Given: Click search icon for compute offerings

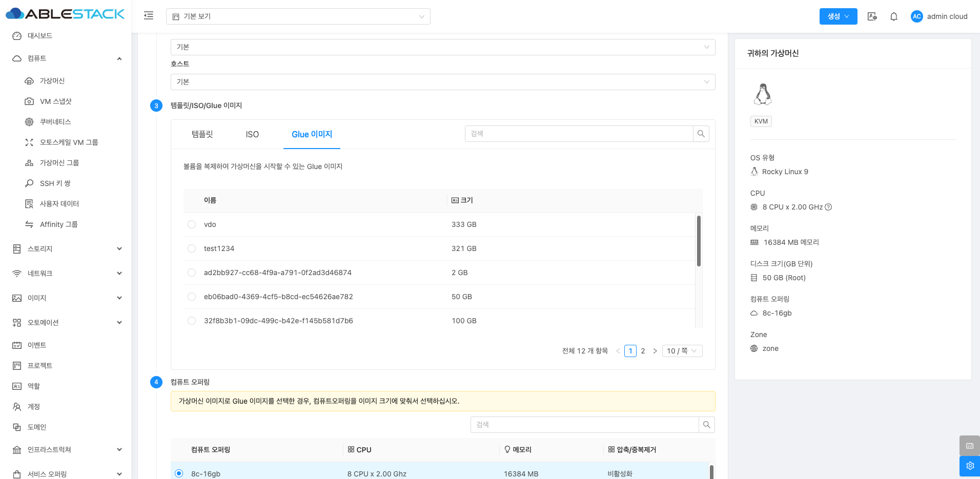Looking at the screenshot, I should [x=706, y=425].
